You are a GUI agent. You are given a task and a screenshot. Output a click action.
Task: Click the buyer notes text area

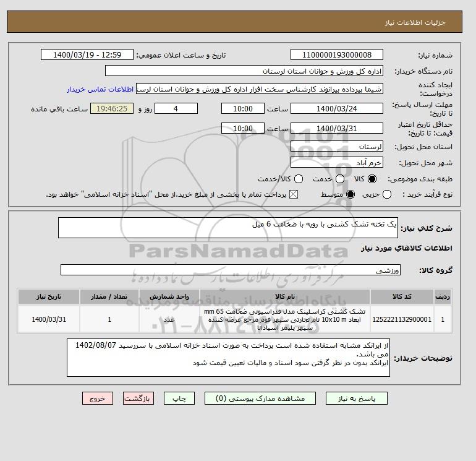pyautogui.click(x=228, y=358)
